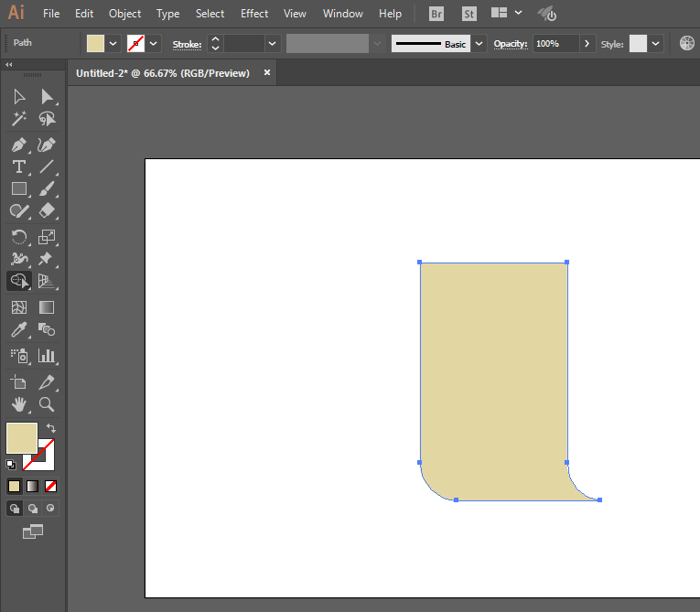Open the Basic brush definition dropdown

(479, 44)
